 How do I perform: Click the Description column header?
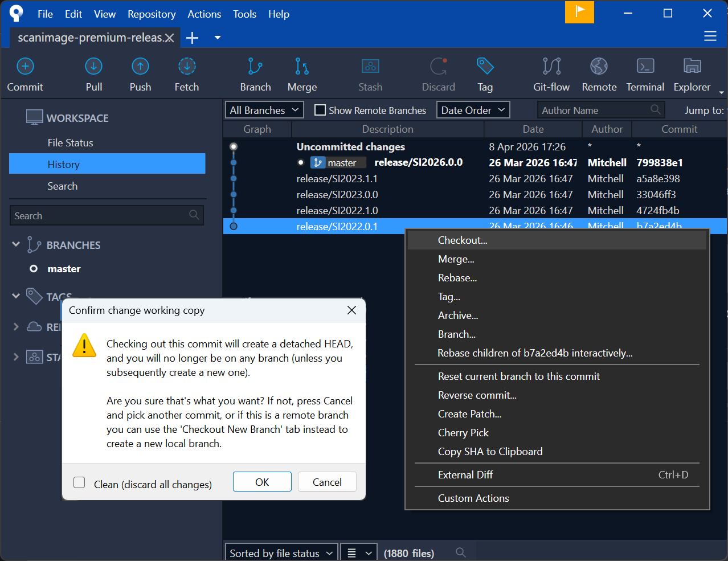coord(387,129)
